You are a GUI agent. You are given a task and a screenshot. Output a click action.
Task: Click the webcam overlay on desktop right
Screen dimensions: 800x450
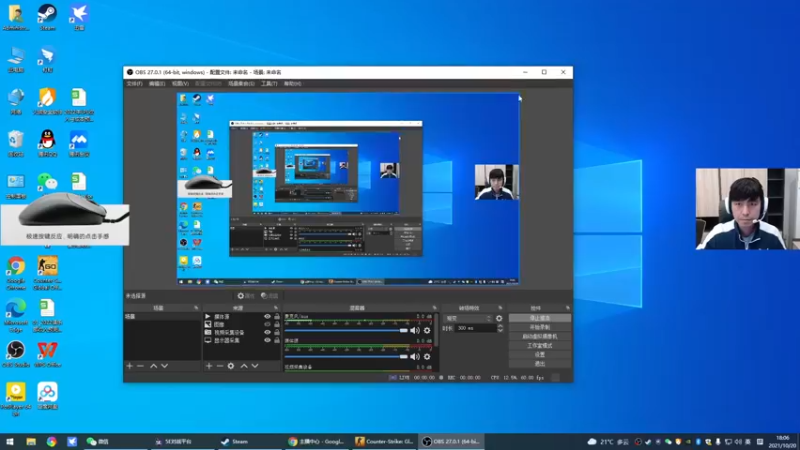coord(747,209)
